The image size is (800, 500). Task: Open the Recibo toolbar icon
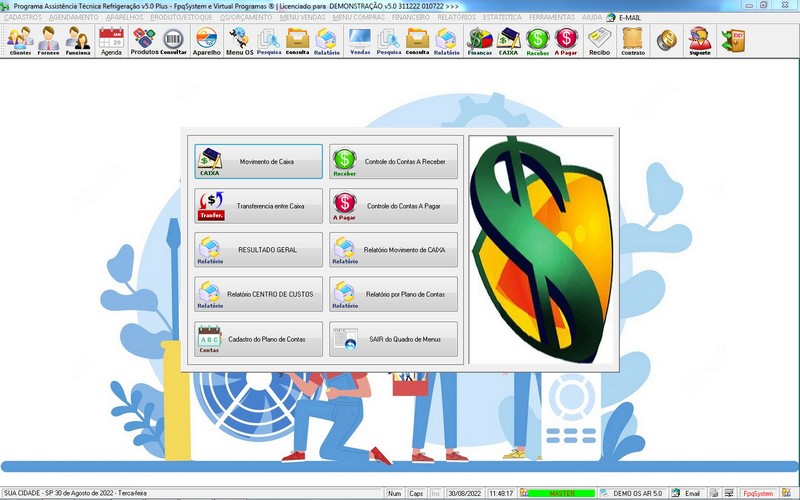coord(599,40)
